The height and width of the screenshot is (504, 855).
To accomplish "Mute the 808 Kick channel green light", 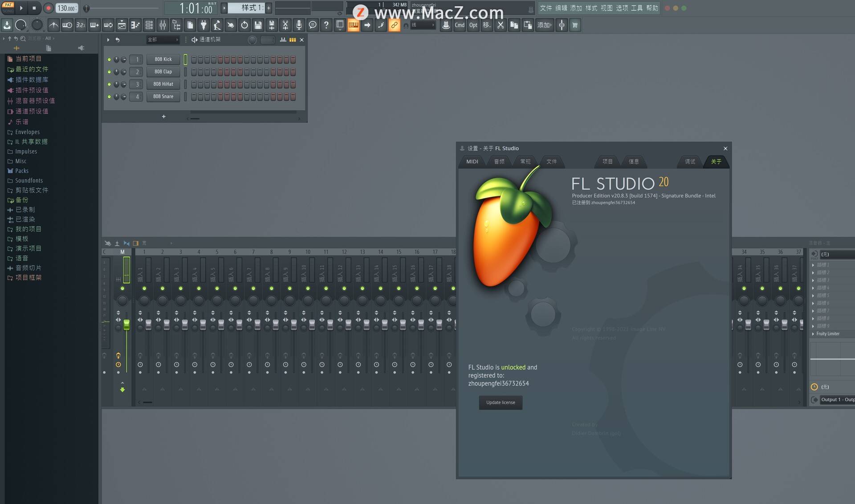I will (x=109, y=60).
